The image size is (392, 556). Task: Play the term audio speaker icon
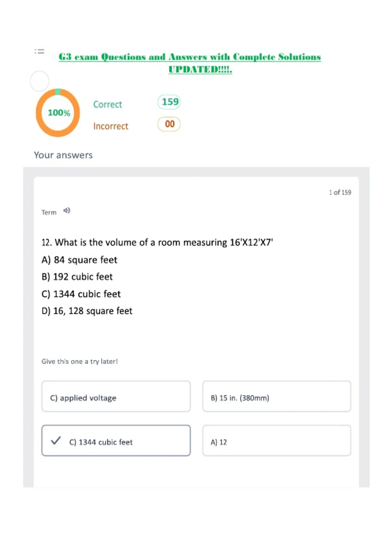[x=67, y=211]
